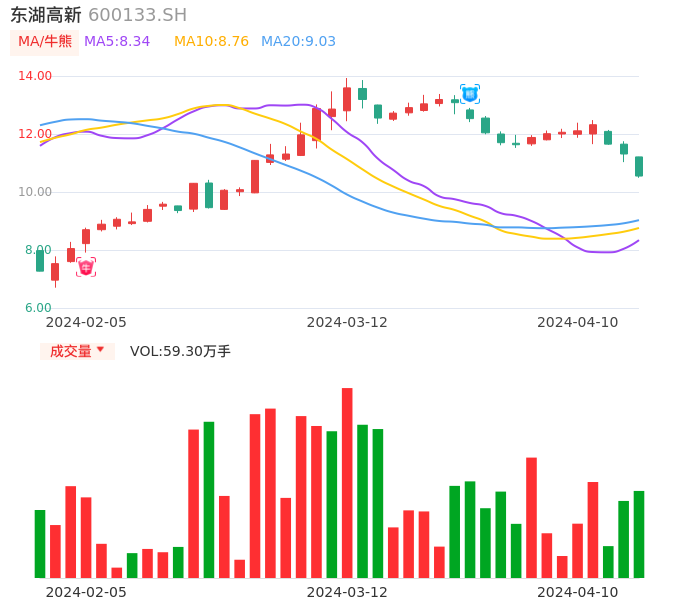
Task: Select the 2024-03-12 date label on price chart
Action: point(347,322)
